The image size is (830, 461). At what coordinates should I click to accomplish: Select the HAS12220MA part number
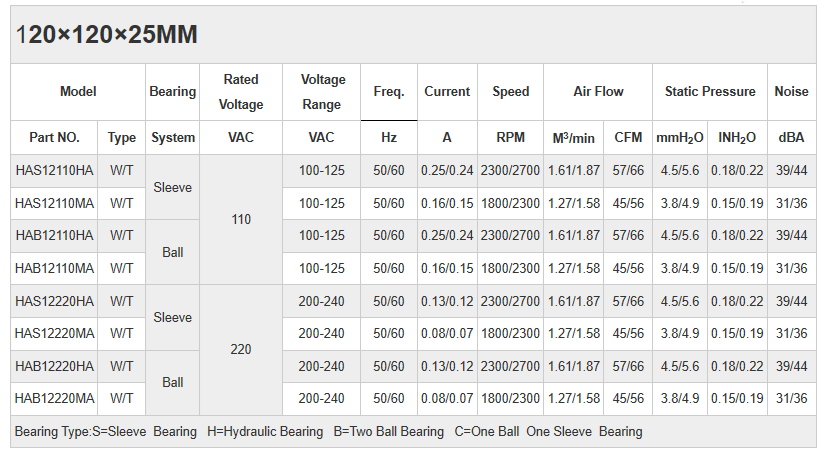(x=55, y=333)
